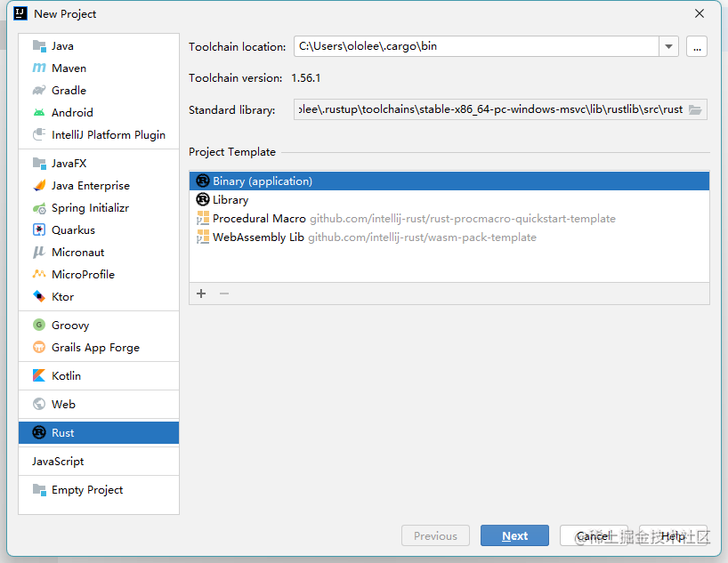This screenshot has width=728, height=563.
Task: Click the Android robot icon
Action: 39,113
